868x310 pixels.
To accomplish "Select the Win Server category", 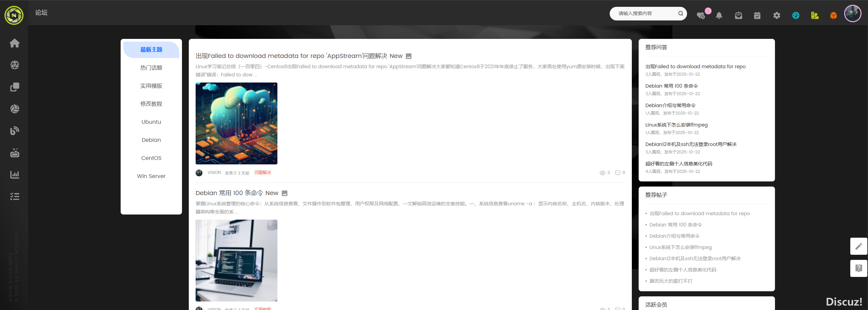I will pos(151,176).
